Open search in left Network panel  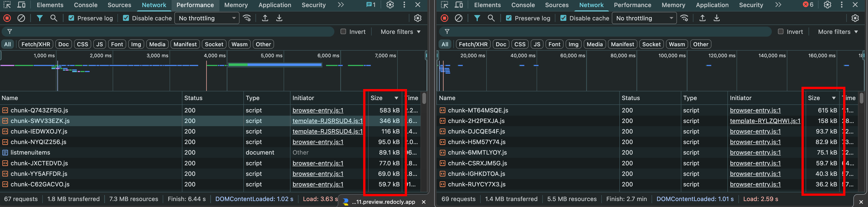pos(53,18)
